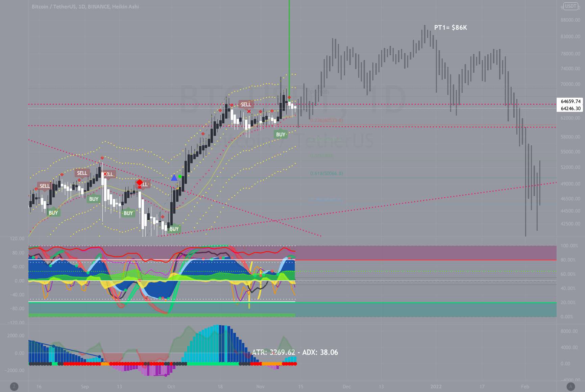The height and width of the screenshot is (392, 585).
Task: Click the 42500.00 price axis label
Action: (570, 224)
